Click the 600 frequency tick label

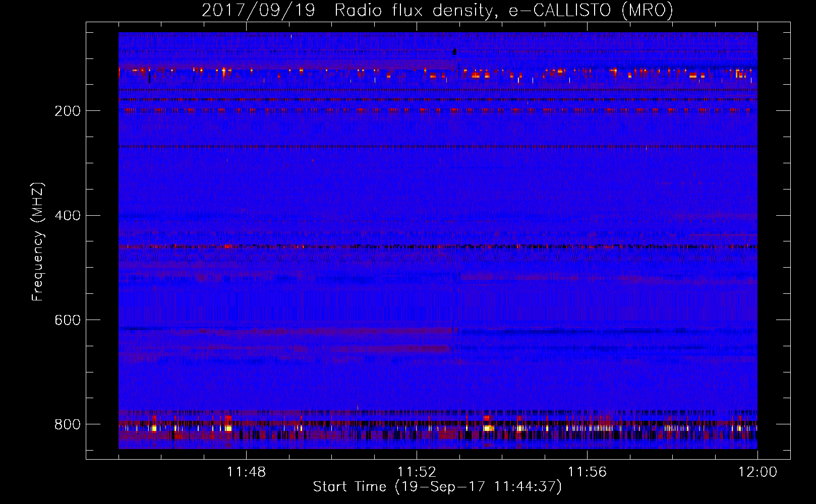point(68,320)
